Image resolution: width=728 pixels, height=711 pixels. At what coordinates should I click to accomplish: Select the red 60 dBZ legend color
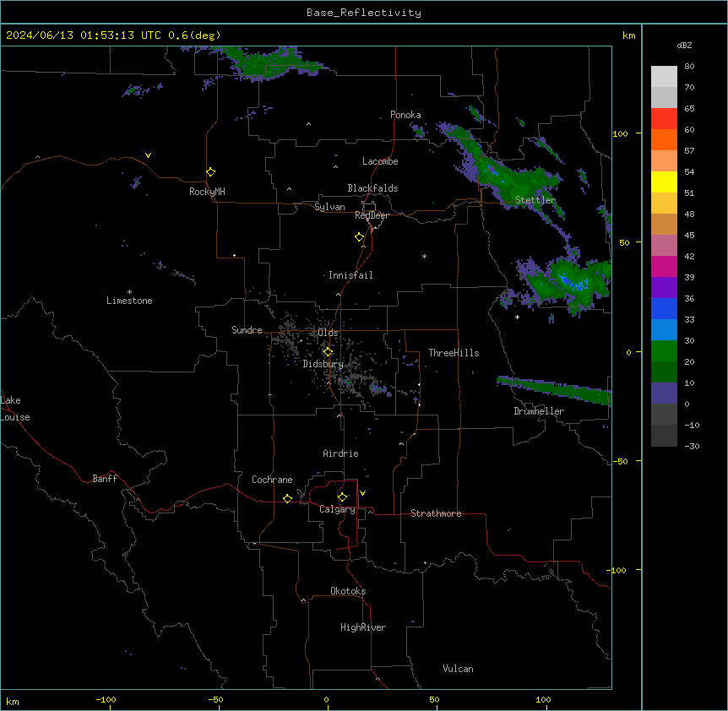click(664, 118)
